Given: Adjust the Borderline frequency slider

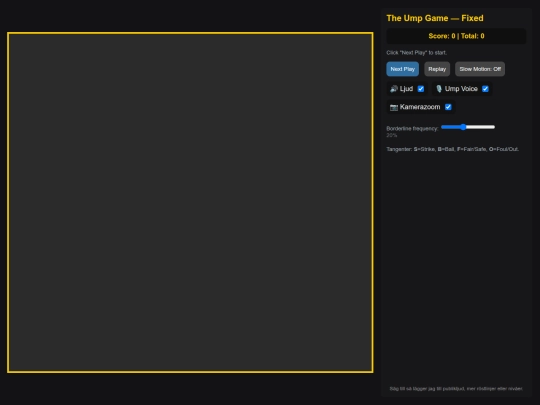Looking at the screenshot, I should 468,127.
